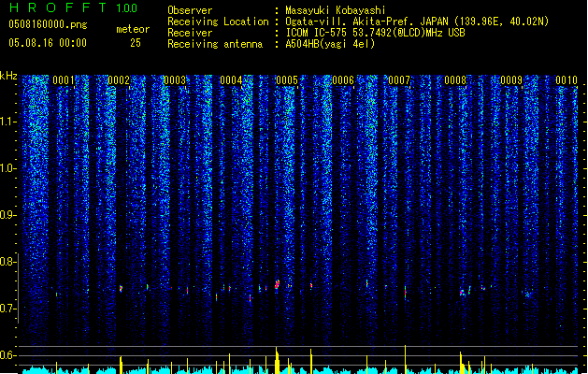Click the observer name Masayuki Kobayashi
Screen dimensions: 588x374
pos(336,10)
